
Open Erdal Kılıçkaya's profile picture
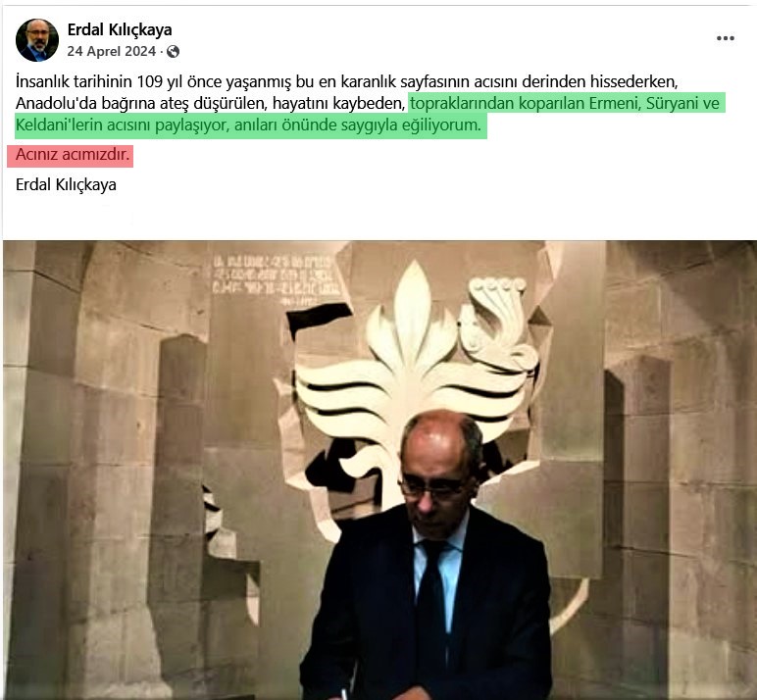(x=37, y=40)
